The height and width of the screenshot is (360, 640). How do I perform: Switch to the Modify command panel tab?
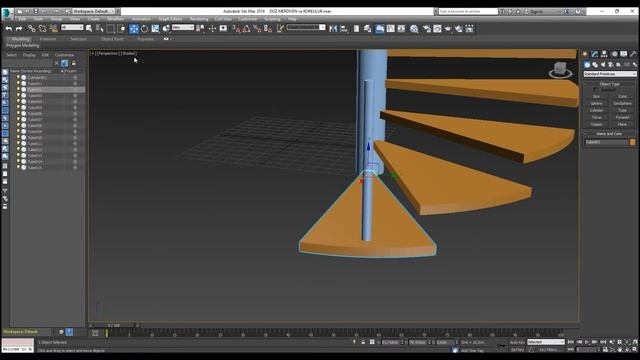[x=595, y=54]
